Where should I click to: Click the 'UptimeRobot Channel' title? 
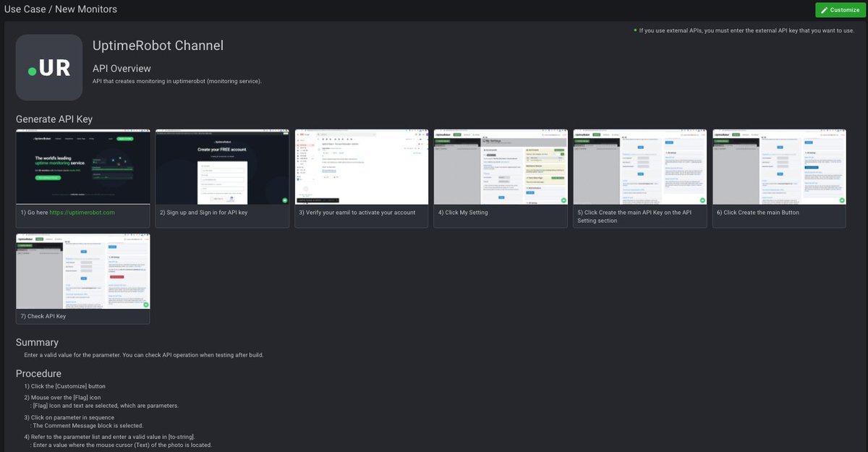pyautogui.click(x=158, y=46)
